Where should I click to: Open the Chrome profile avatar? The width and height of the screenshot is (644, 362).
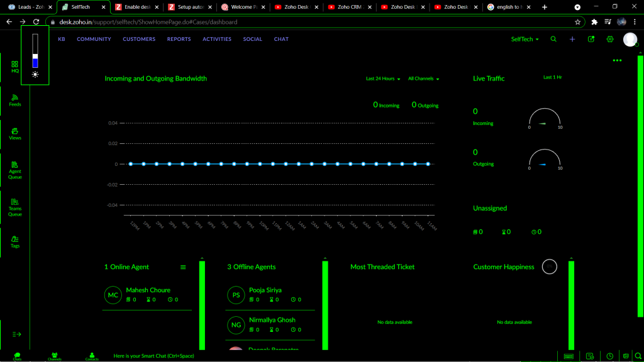pos(621,22)
